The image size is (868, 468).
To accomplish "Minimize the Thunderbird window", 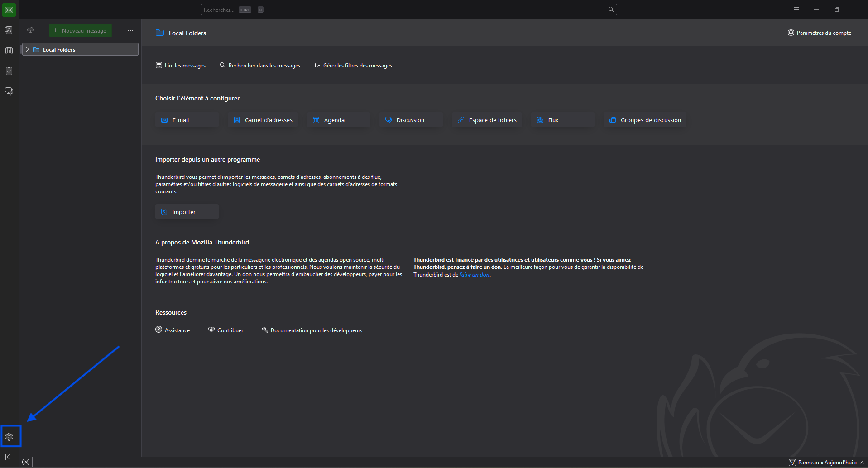I will pyautogui.click(x=816, y=10).
